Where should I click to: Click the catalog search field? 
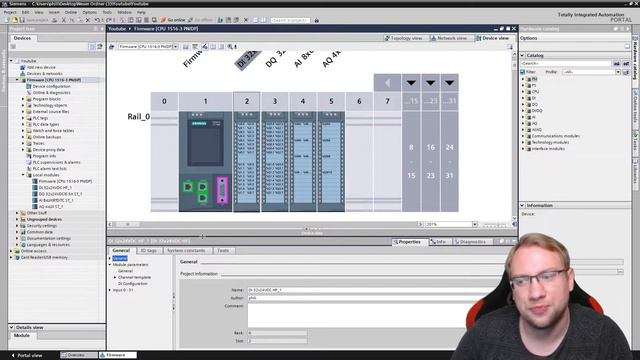pos(566,64)
